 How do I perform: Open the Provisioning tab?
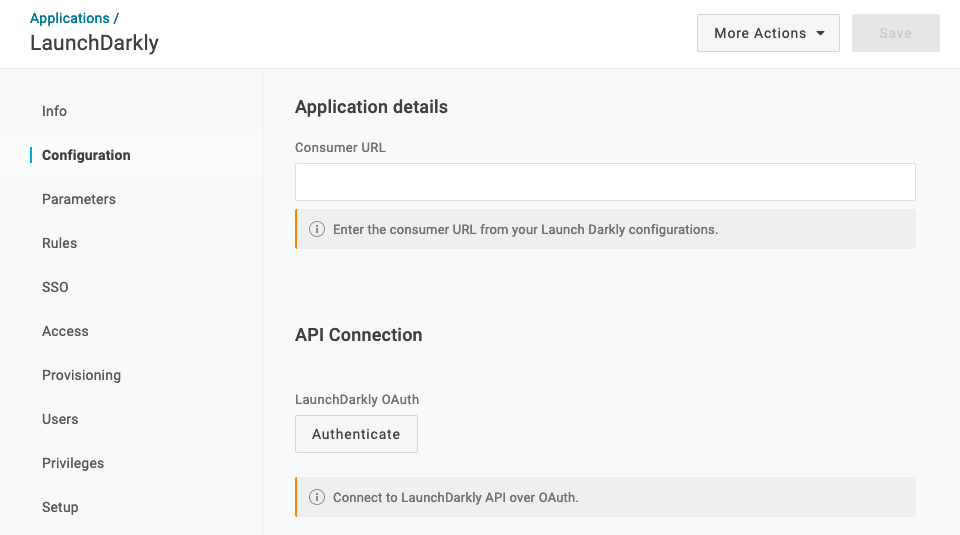[81, 375]
